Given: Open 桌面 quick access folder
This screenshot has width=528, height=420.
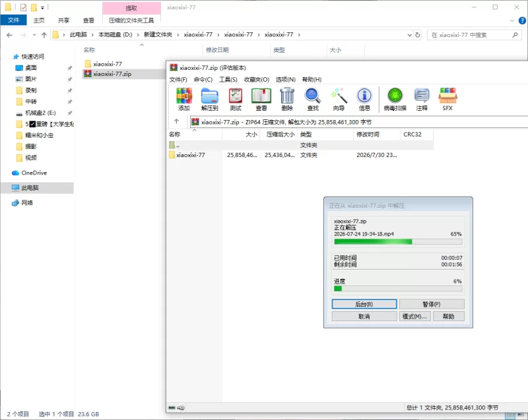Looking at the screenshot, I should 26,68.
